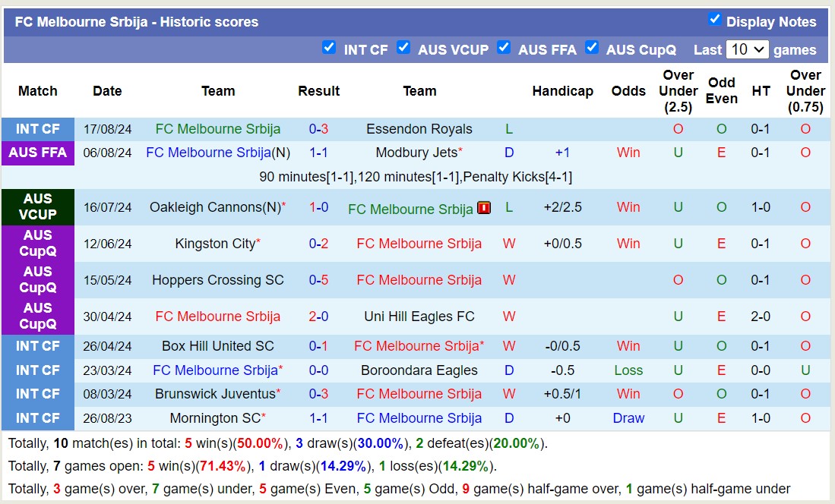Uncheck the INT CF filter checkbox
This screenshot has height=504, width=835.
(x=329, y=47)
